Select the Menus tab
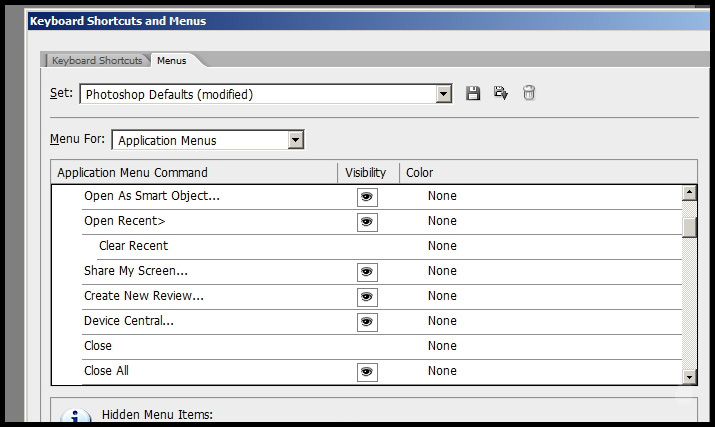This screenshot has width=715, height=427. tap(171, 61)
